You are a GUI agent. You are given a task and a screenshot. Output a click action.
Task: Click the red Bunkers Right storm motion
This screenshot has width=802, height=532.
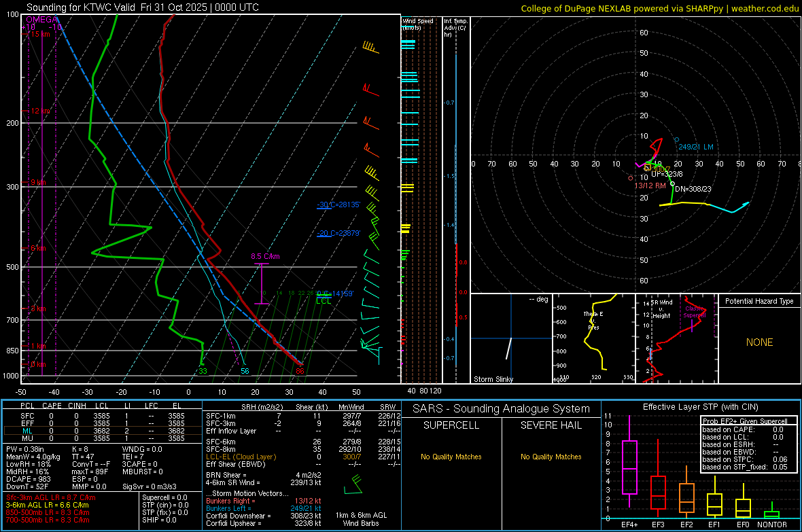click(x=264, y=501)
